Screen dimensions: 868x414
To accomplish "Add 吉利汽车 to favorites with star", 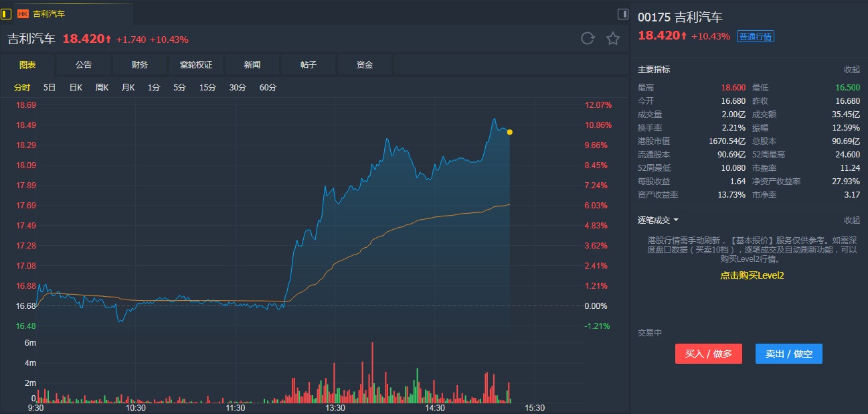I will pyautogui.click(x=613, y=39).
